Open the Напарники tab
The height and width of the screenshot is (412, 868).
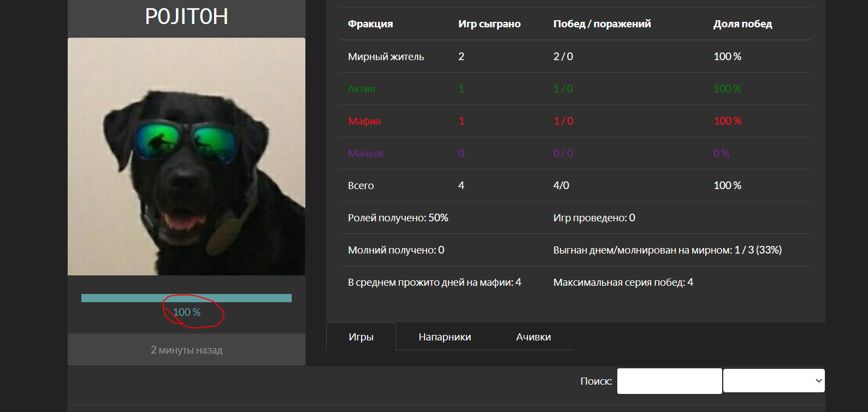click(x=445, y=337)
